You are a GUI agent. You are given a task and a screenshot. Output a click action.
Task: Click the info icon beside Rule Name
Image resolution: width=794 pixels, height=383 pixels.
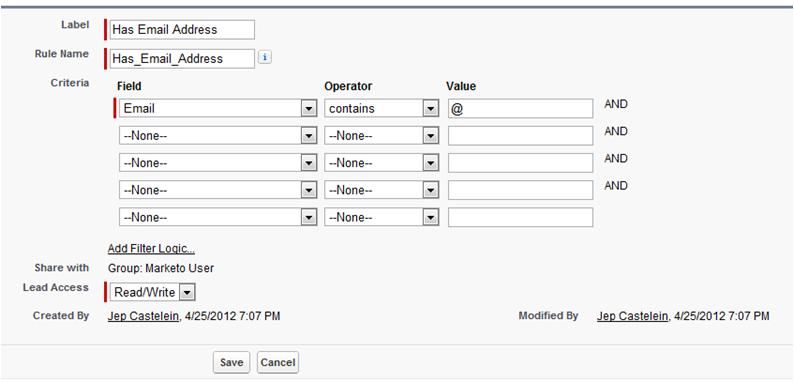[x=264, y=57]
